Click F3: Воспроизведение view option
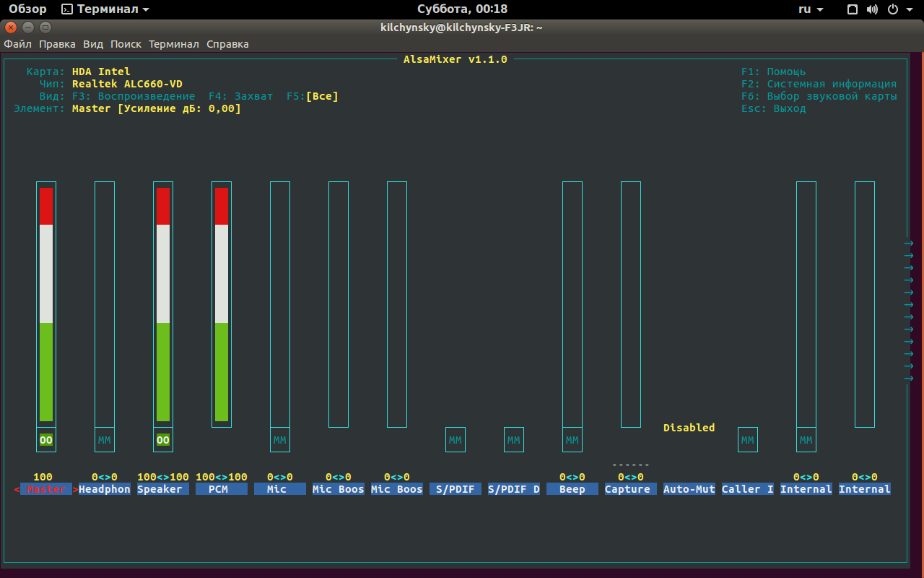Viewport: 924px width, 578px height. pos(134,96)
